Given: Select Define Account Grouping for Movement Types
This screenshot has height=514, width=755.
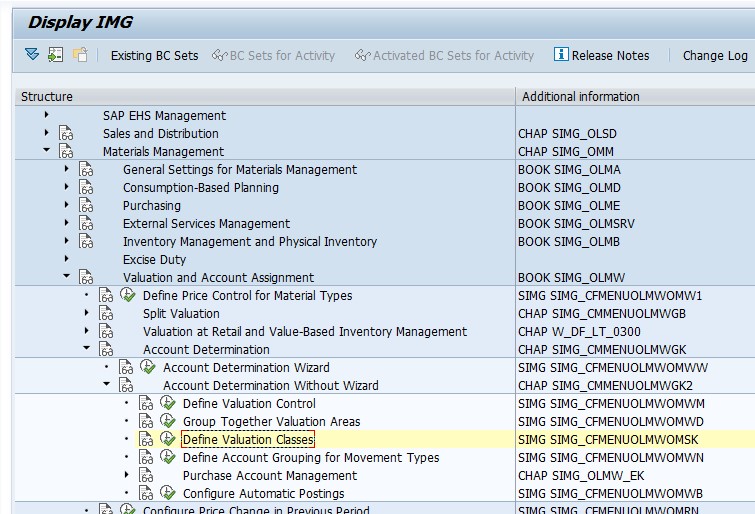Looking at the screenshot, I should (x=311, y=458).
